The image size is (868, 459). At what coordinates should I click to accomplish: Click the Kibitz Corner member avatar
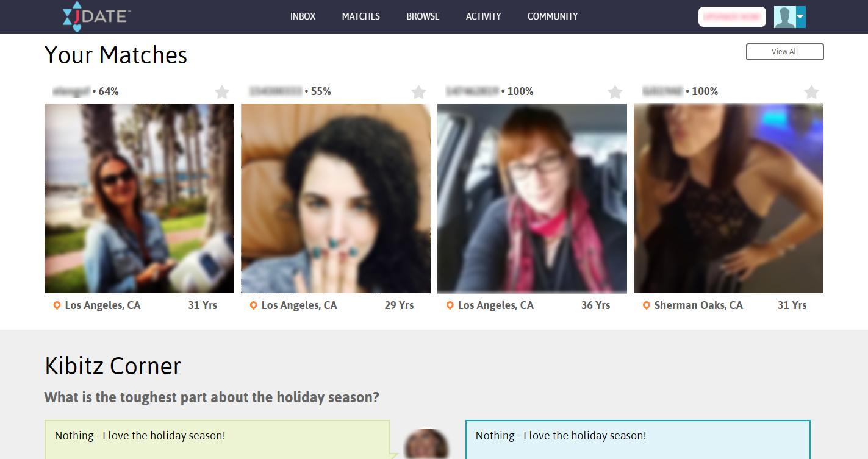[426, 444]
